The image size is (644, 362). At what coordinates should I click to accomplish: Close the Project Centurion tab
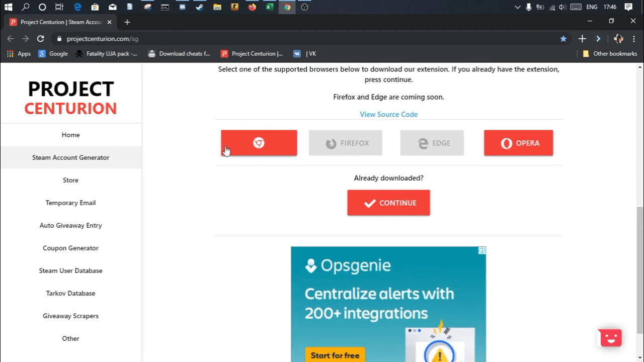(x=109, y=22)
